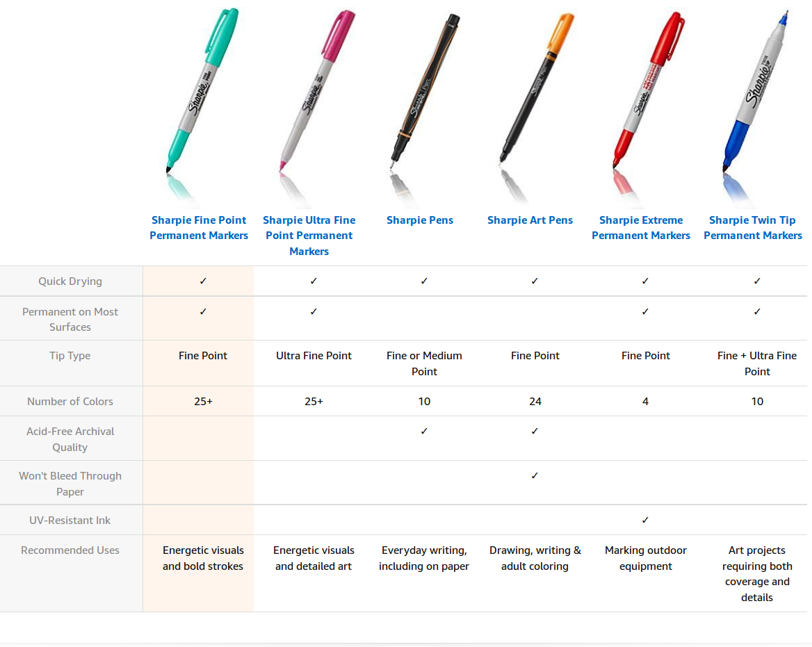Go to the Sharpie Pens product link
The width and height of the screenshot is (812, 647).
point(420,220)
